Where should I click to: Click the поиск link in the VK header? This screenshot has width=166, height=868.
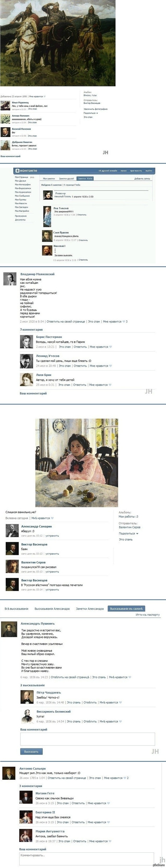(123, 170)
